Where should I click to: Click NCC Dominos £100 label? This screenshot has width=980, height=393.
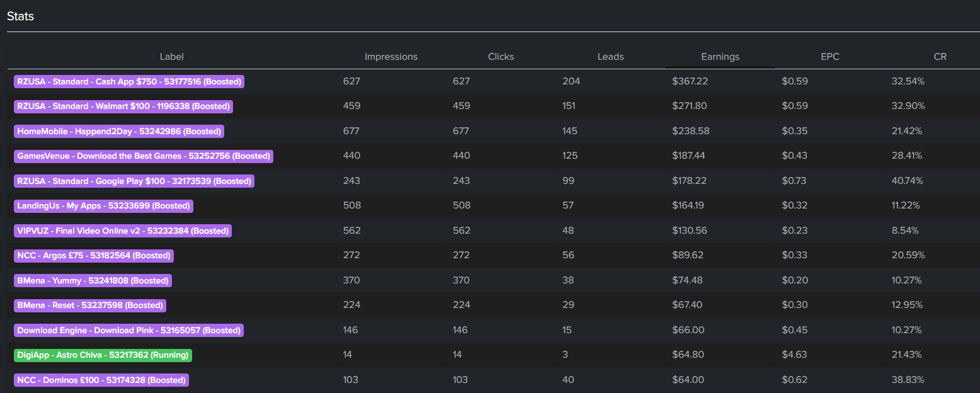pos(101,380)
